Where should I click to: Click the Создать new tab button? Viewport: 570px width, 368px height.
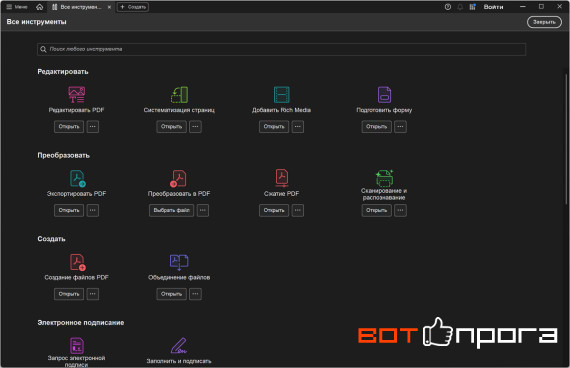[133, 7]
